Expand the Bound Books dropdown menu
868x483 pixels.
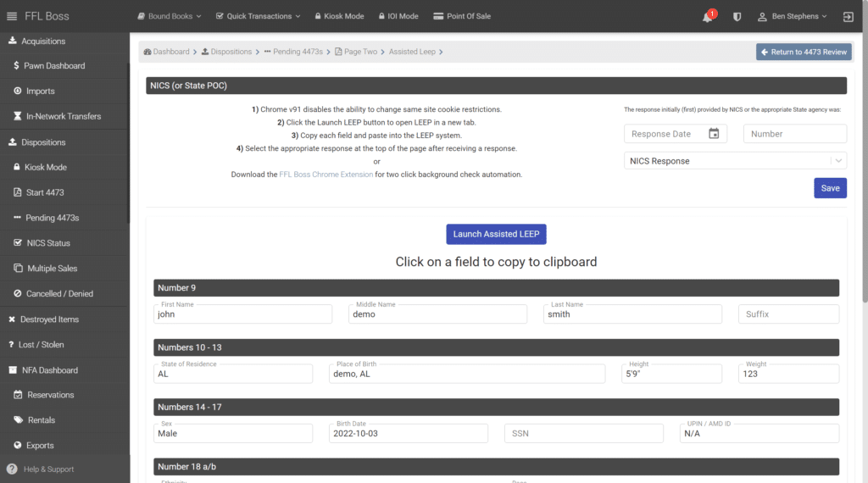click(x=170, y=16)
